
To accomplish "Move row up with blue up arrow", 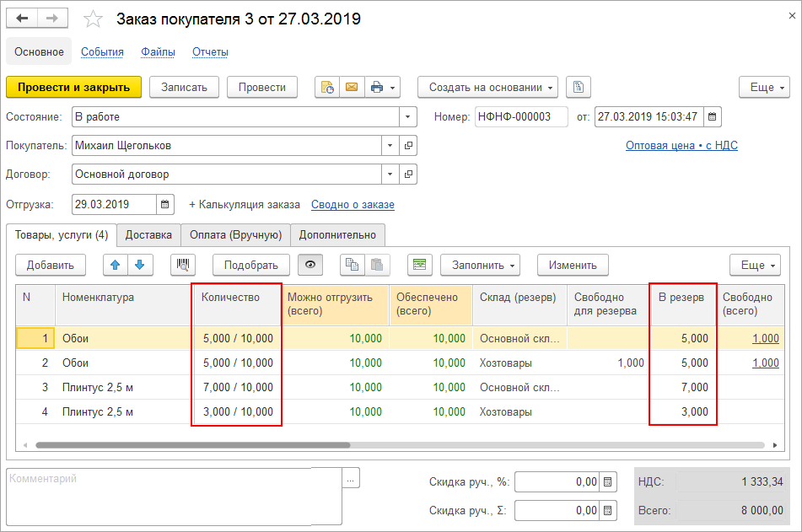I will [x=115, y=265].
